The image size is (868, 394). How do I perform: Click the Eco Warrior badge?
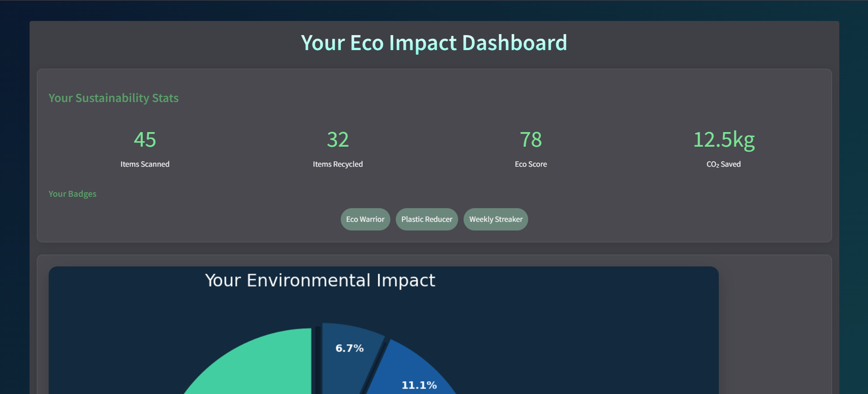coord(365,220)
